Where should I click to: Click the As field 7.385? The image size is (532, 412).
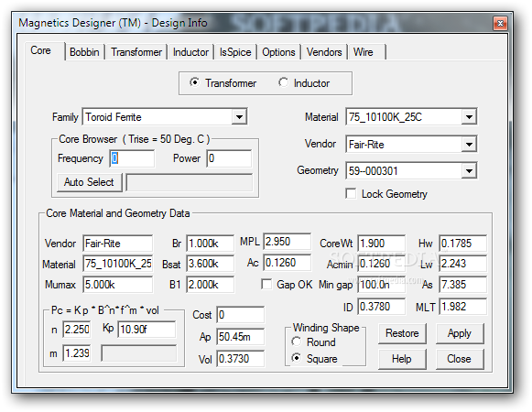[462, 284]
